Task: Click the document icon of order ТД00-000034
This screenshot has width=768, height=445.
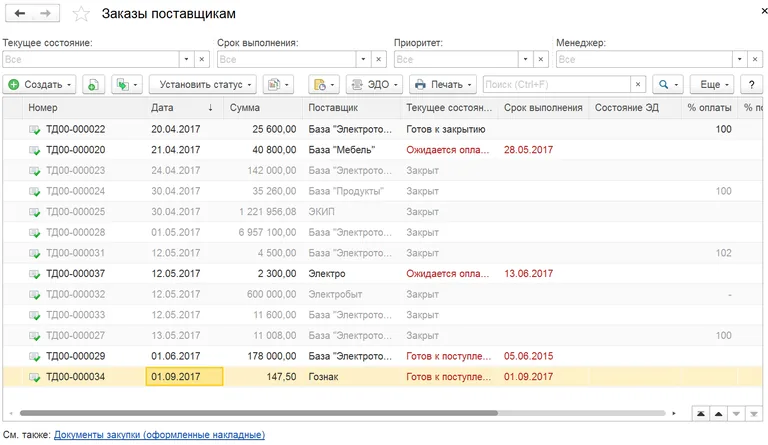Action: point(35,377)
